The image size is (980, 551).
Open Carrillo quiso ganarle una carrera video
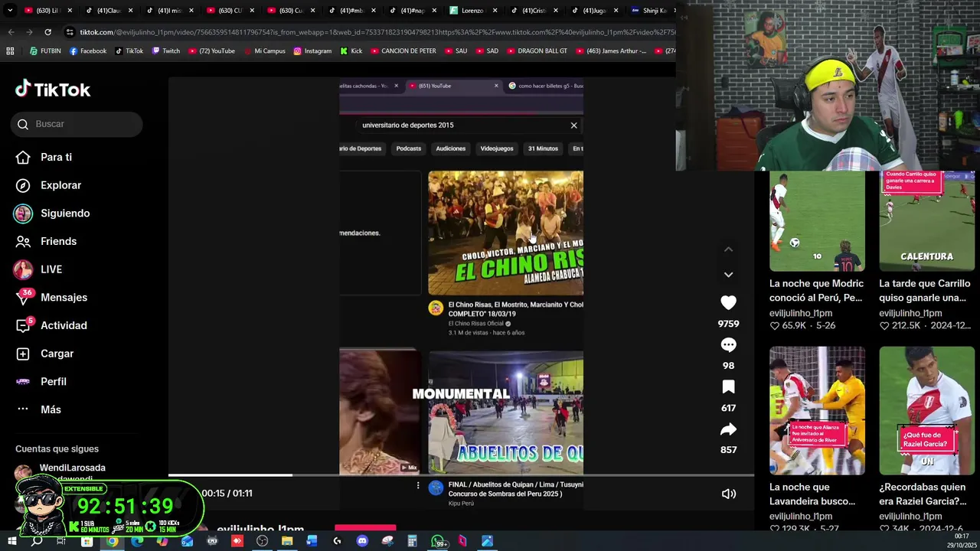pos(927,221)
